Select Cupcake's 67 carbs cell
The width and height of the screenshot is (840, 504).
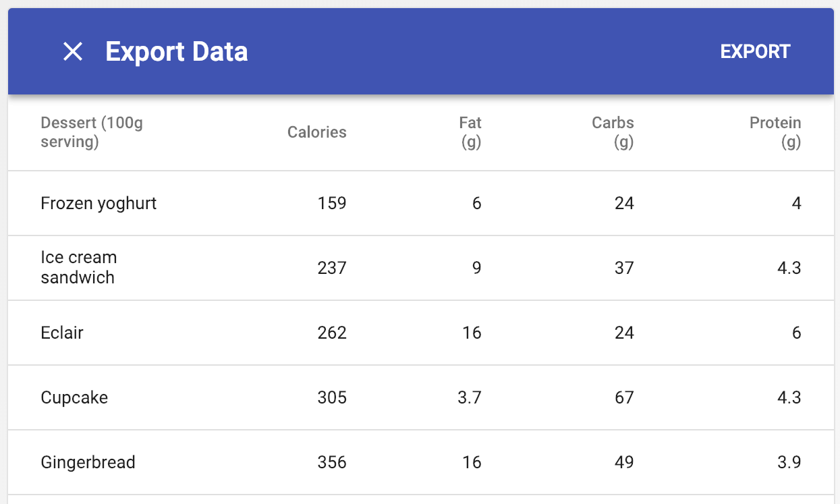coord(624,398)
